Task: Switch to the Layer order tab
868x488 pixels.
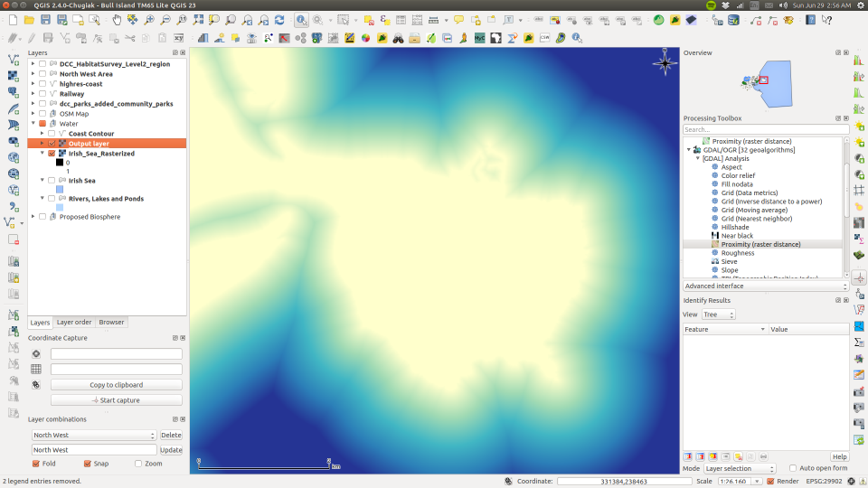Action: point(74,322)
